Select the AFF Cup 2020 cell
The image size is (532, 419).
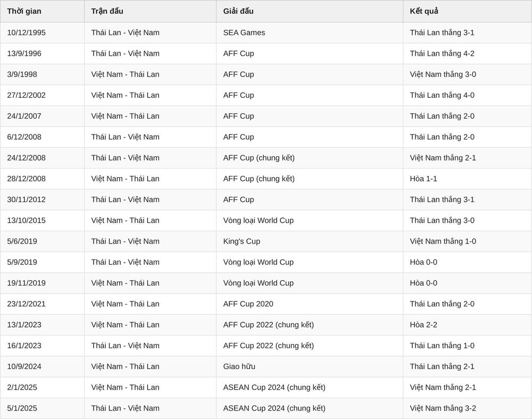310,304
